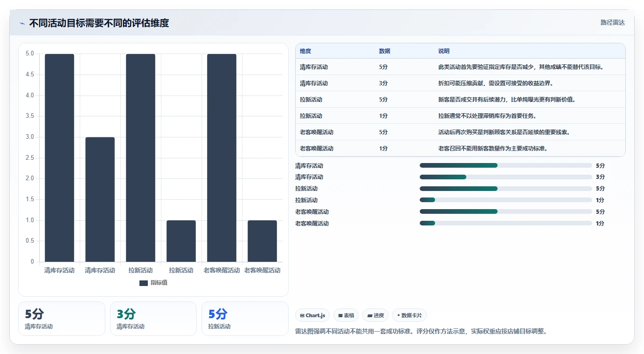Click the 清库存活动 chart bar reaching 5.0
The height and width of the screenshot is (354, 644).
click(x=59, y=158)
